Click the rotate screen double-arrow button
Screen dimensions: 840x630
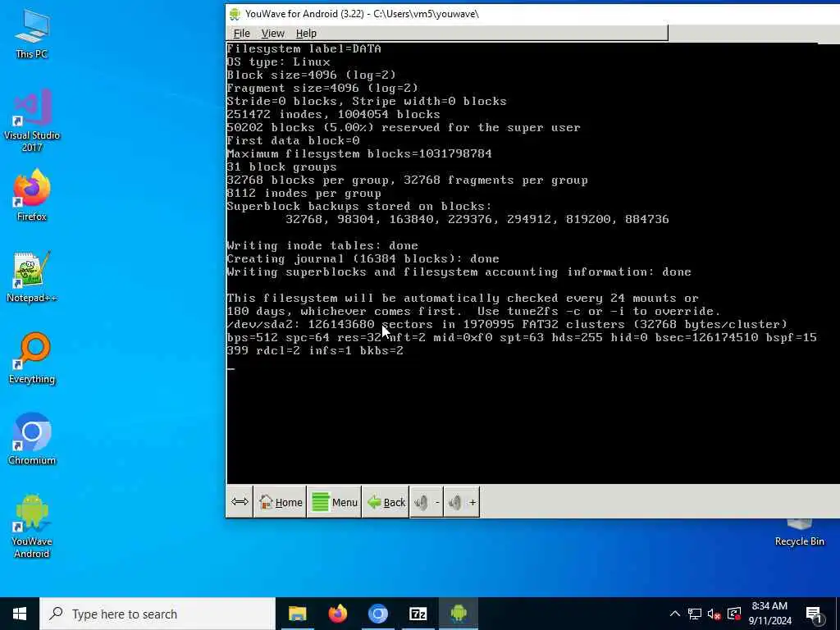240,502
